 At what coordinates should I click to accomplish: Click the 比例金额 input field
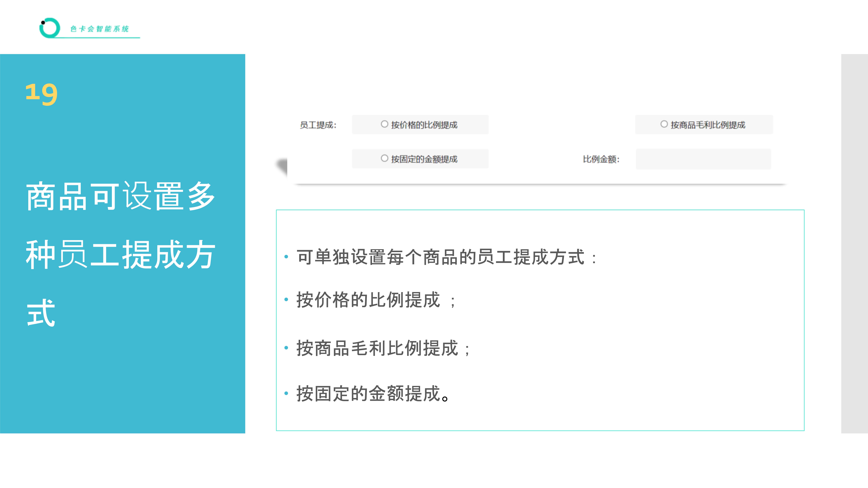703,159
